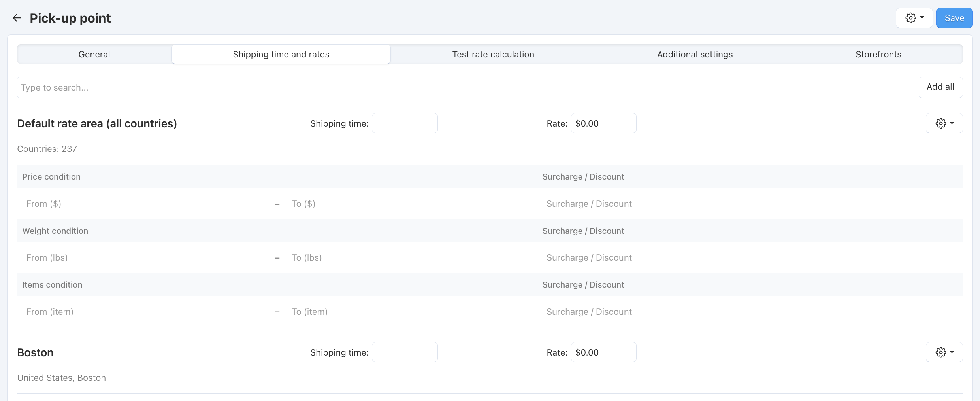Open gear menu for Default rate area

pyautogui.click(x=944, y=123)
